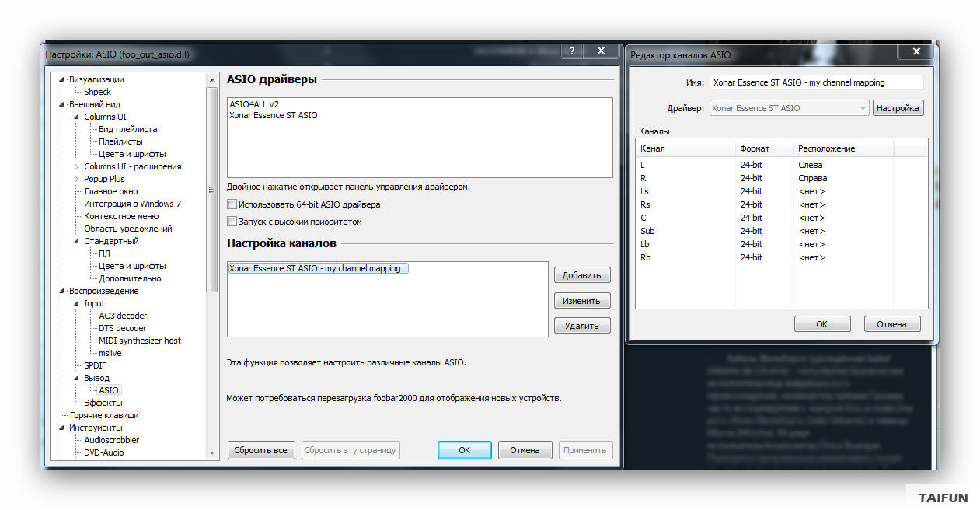Select the Эффекты tree item

point(103,403)
